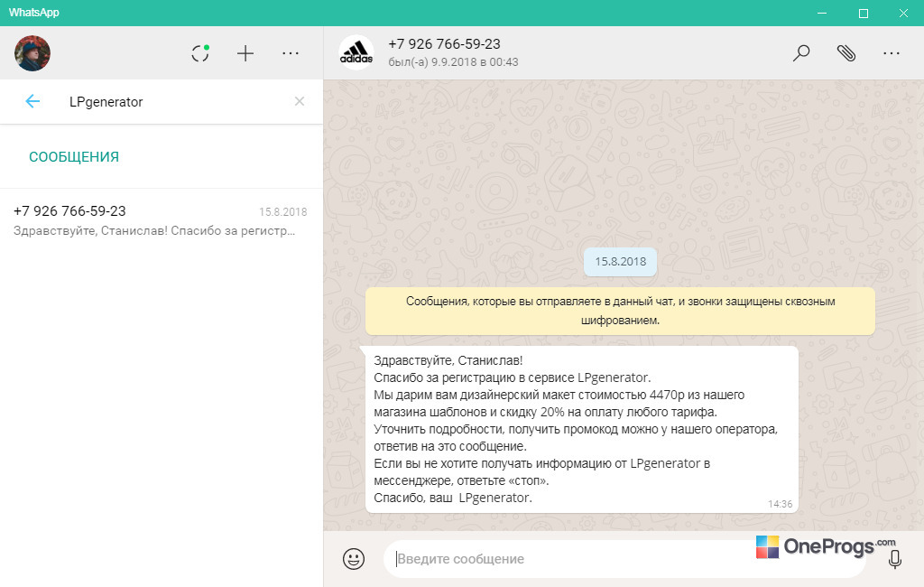Maximize the WhatsApp window
This screenshot has width=924, height=587.
coord(864,13)
